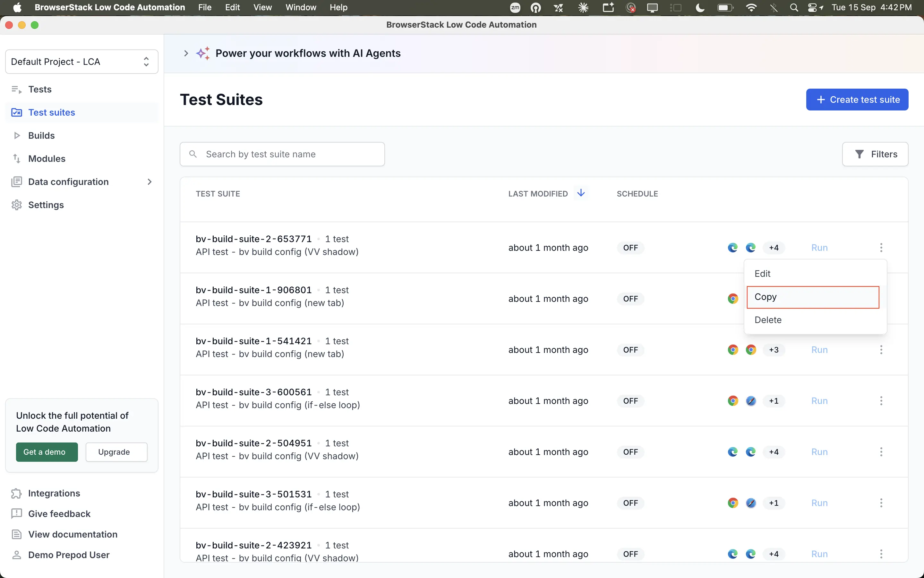Screen dimensions: 924x578
Task: Click Create test suite button
Action: [857, 100]
